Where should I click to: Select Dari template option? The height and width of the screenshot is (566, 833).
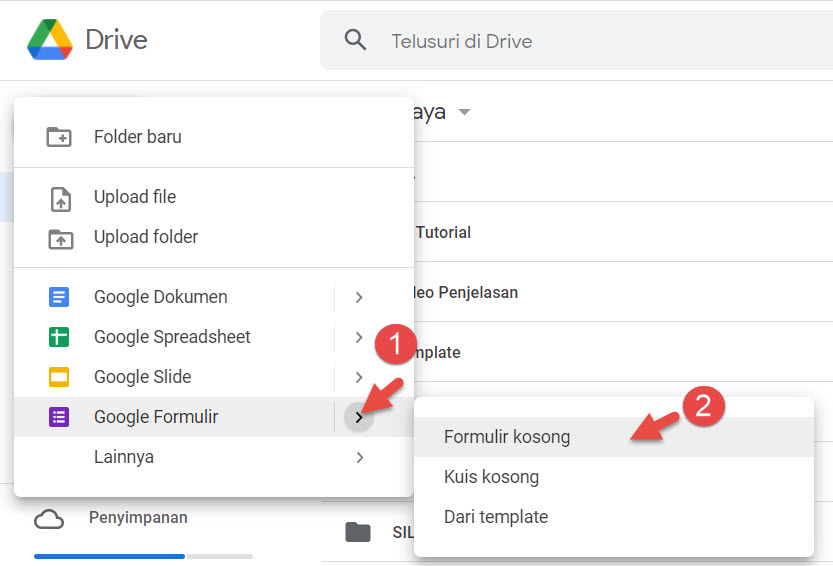pyautogui.click(x=496, y=517)
